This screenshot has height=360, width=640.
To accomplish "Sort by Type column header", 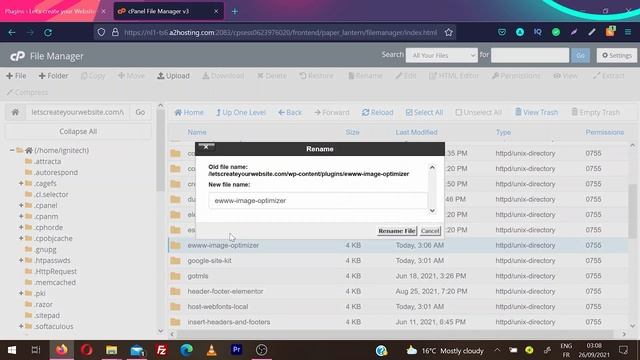I will [503, 132].
